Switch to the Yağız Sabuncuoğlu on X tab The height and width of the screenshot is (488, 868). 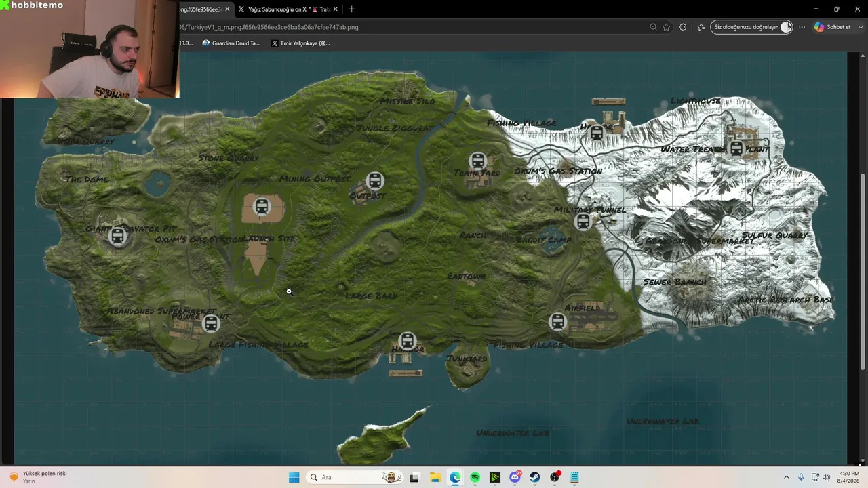pos(287,9)
